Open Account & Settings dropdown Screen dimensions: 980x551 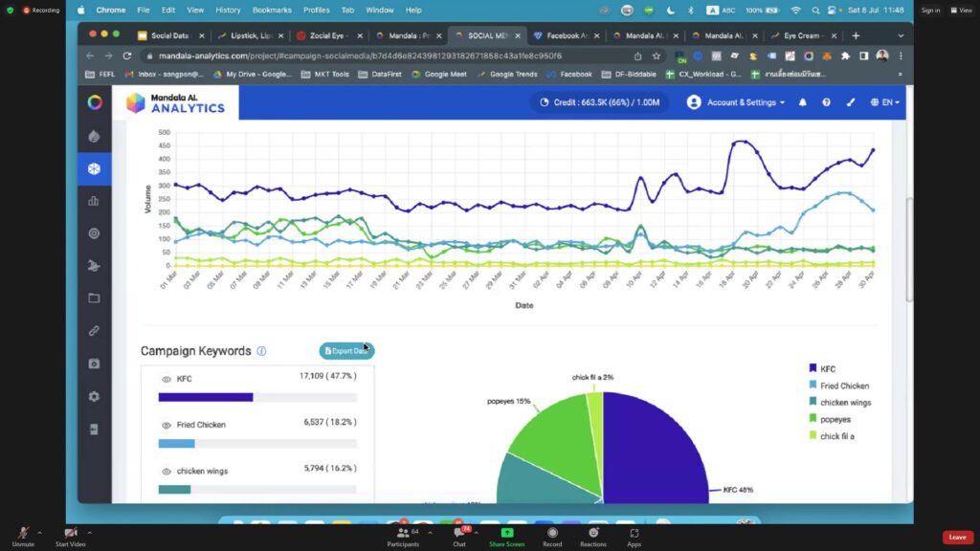click(736, 102)
